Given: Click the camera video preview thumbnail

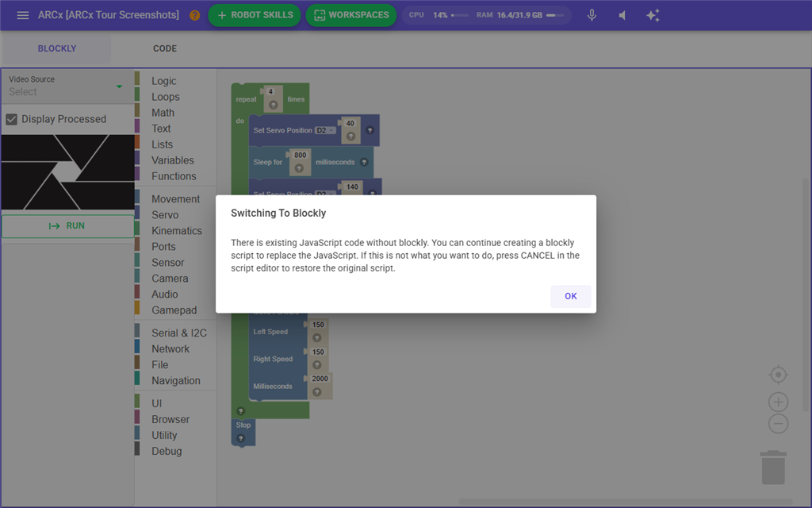Looking at the screenshot, I should tap(68, 172).
